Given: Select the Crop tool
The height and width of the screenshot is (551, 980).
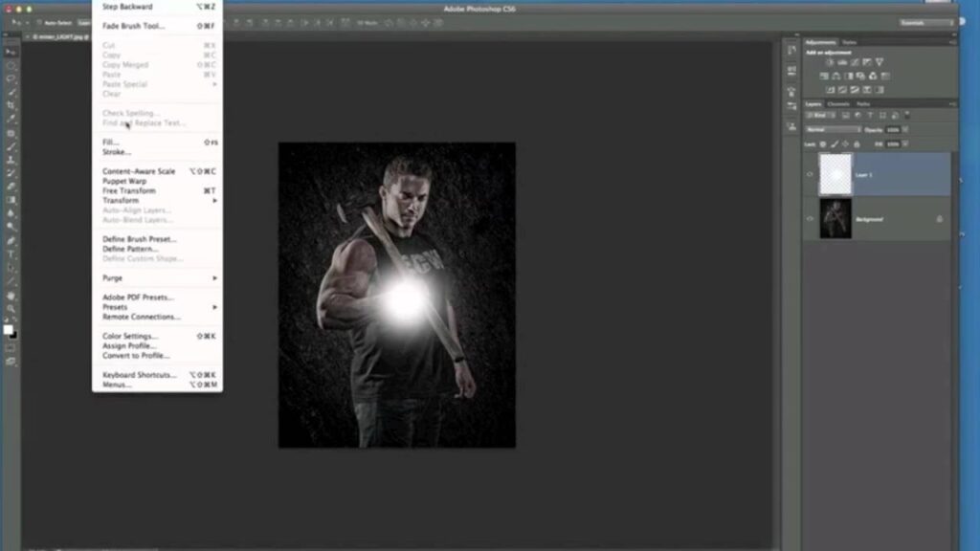Looking at the screenshot, I should (11, 105).
